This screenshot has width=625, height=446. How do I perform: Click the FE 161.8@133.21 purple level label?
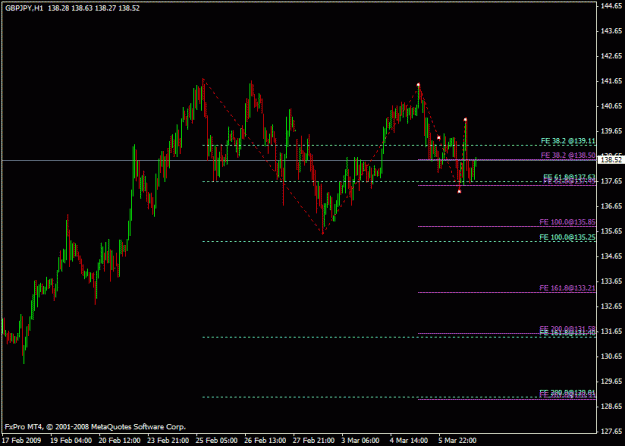pyautogui.click(x=567, y=288)
